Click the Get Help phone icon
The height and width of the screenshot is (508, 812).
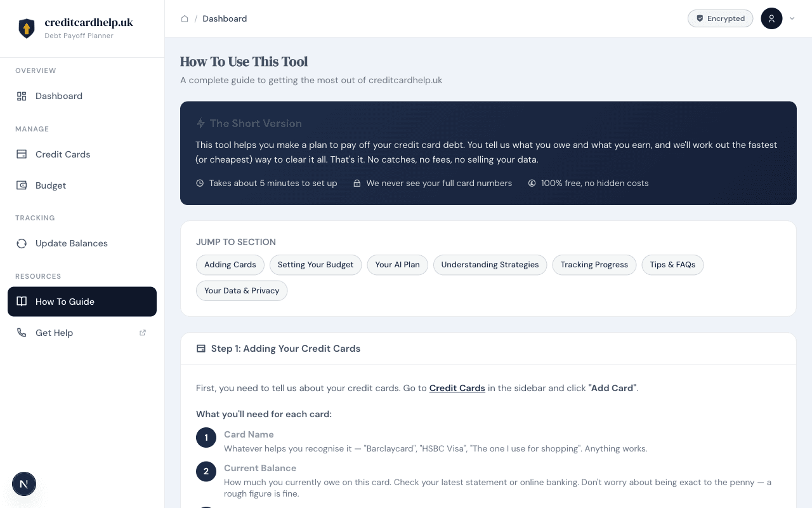[21, 332]
